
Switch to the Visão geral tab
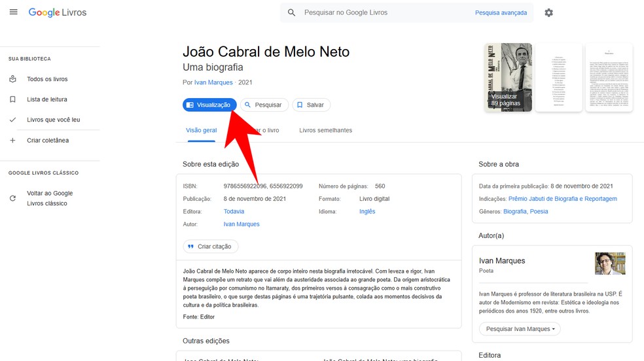point(202,130)
